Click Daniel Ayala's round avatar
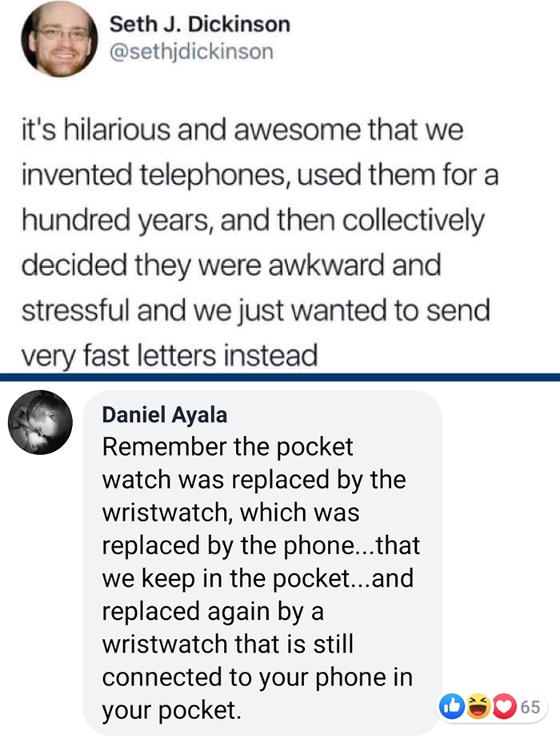The image size is (560, 739). click(x=41, y=422)
